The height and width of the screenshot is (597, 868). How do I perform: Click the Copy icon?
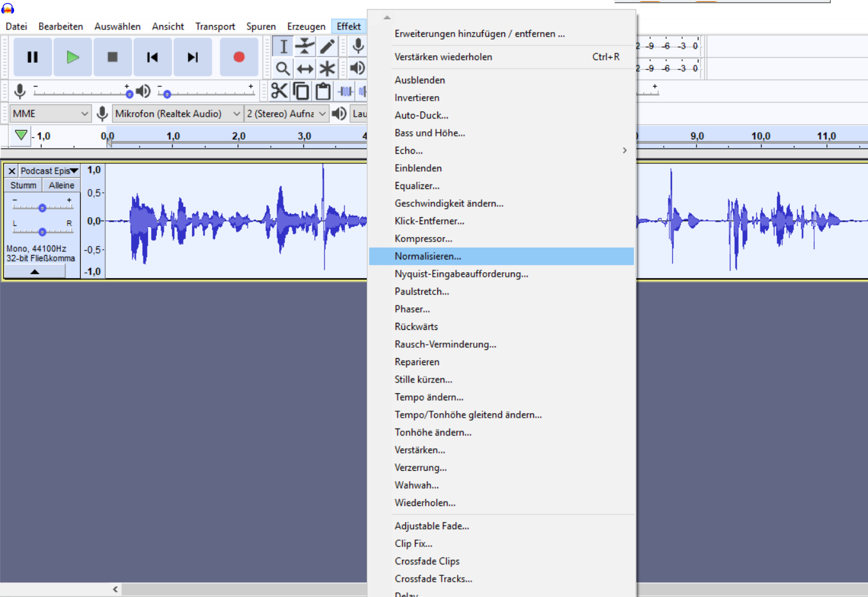tap(301, 91)
